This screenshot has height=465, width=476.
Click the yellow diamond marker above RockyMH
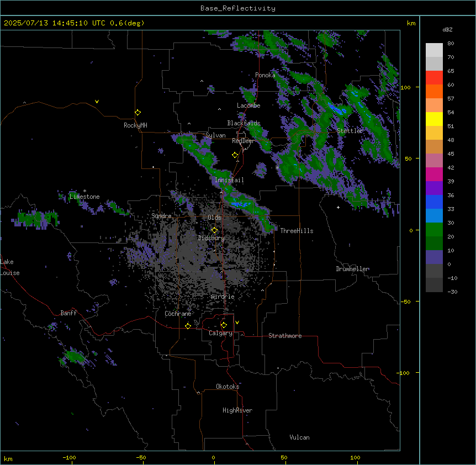point(138,113)
